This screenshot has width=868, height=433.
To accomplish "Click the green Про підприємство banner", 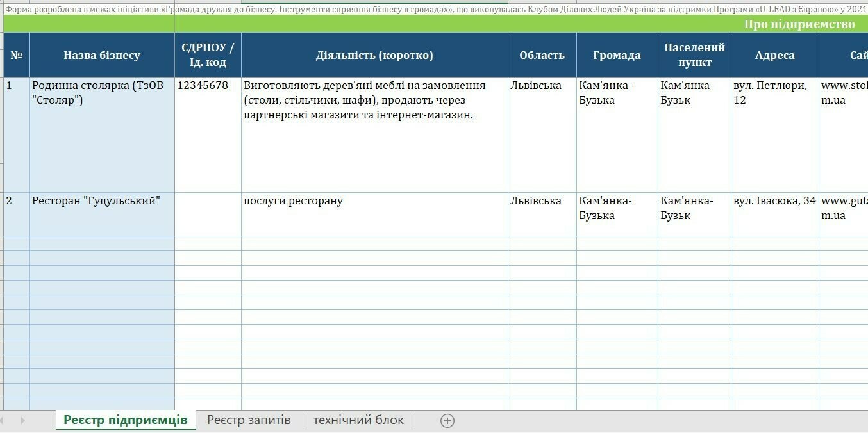I will [x=799, y=24].
